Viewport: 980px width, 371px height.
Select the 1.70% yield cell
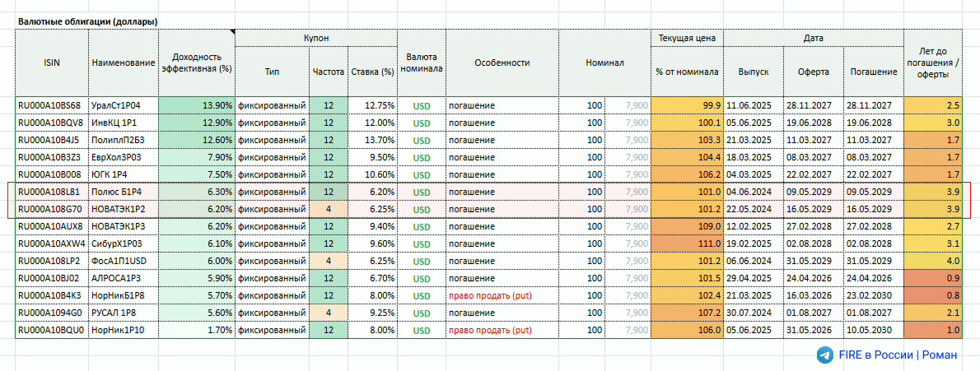pos(197,330)
